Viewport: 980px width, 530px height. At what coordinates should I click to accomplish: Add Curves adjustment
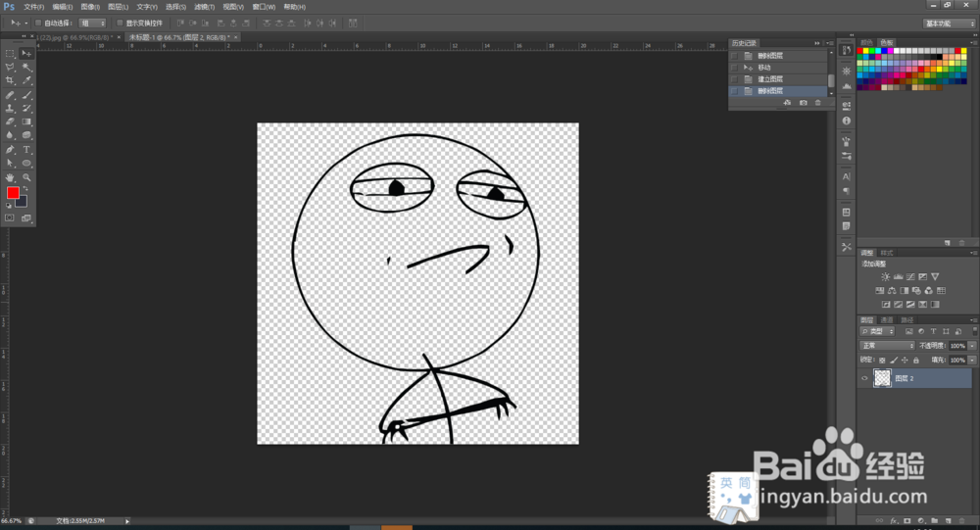pos(910,277)
